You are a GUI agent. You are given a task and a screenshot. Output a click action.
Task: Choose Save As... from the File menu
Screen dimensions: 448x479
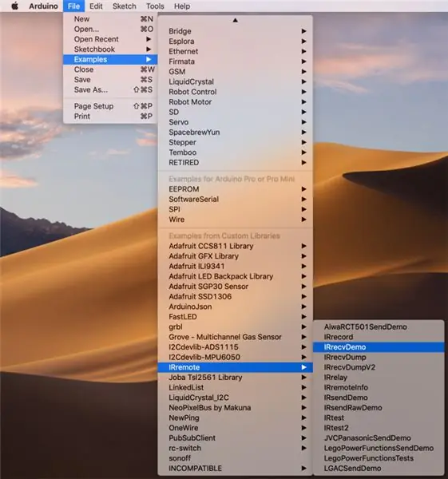[x=110, y=89]
